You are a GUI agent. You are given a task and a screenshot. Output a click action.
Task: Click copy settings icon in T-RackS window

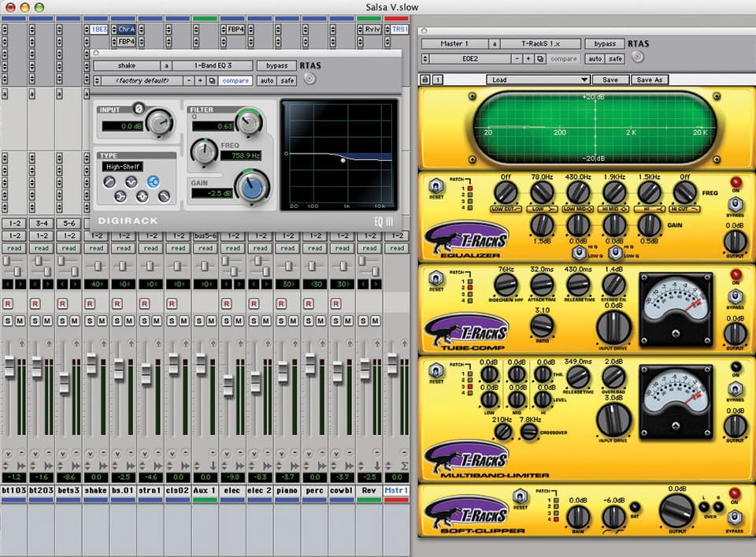coord(540,58)
